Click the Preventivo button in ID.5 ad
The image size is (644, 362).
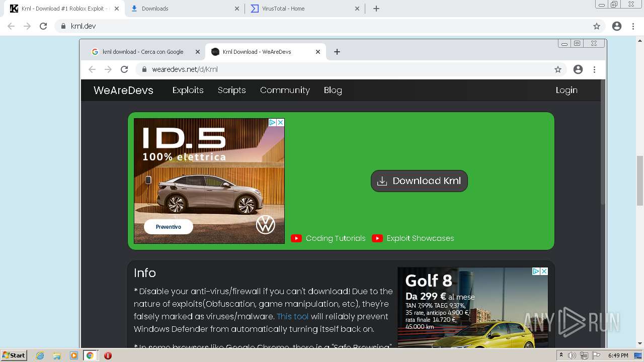coord(169,227)
